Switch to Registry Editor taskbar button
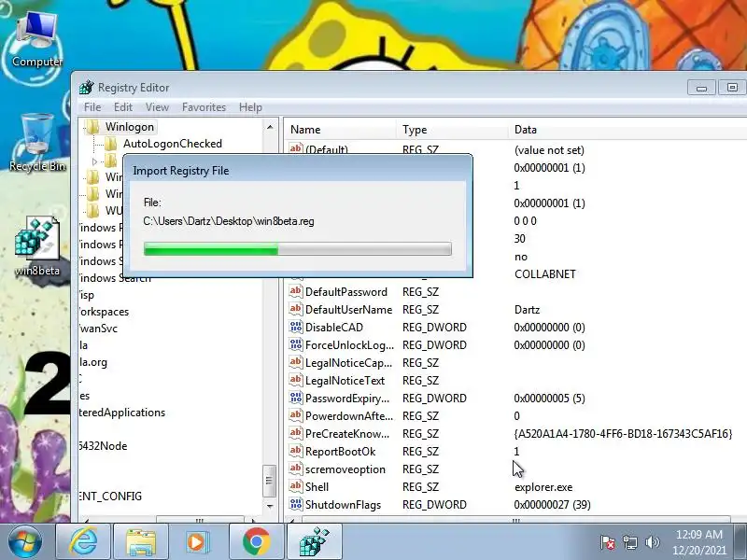 click(315, 542)
